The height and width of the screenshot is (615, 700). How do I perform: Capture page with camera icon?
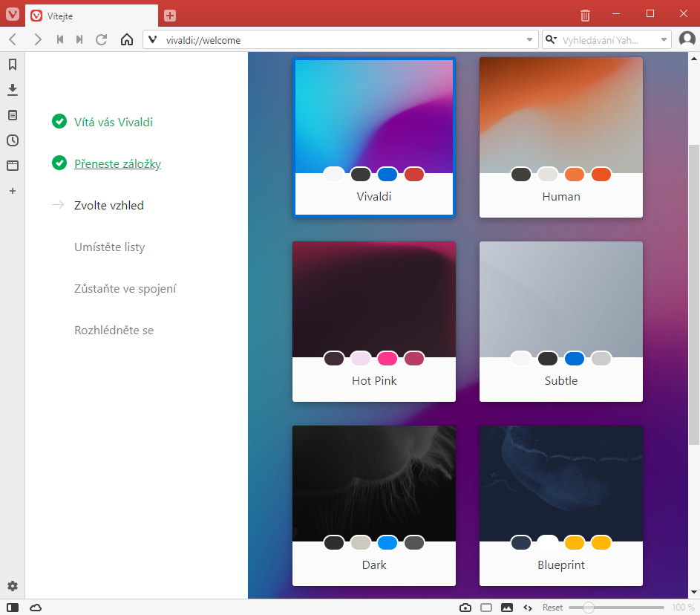(465, 608)
